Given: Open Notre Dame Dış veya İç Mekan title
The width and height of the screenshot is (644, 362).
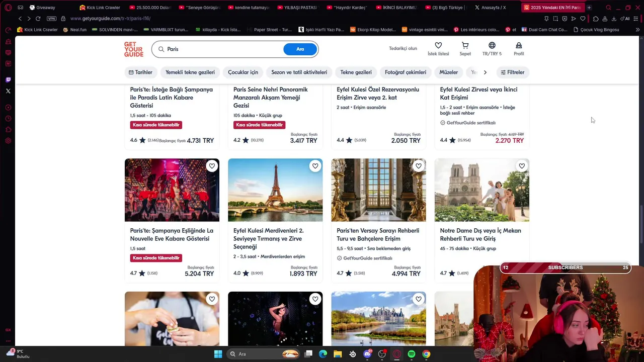Looking at the screenshot, I should pos(480,234).
